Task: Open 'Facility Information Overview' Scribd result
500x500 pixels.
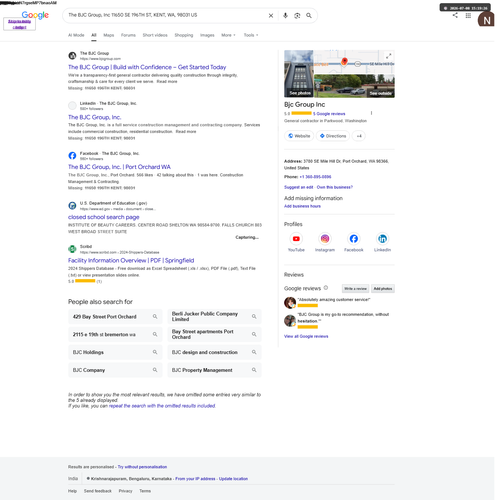Action: (131, 260)
